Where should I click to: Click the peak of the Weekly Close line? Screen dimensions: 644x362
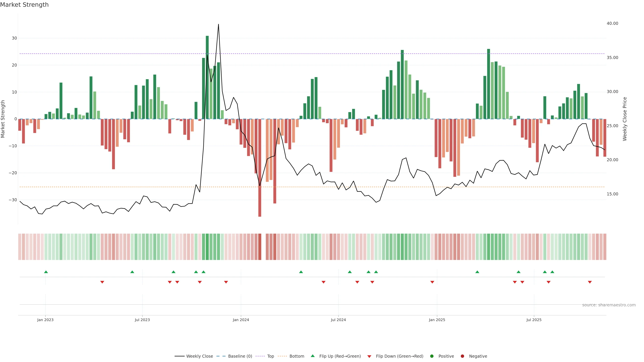[x=219, y=24]
